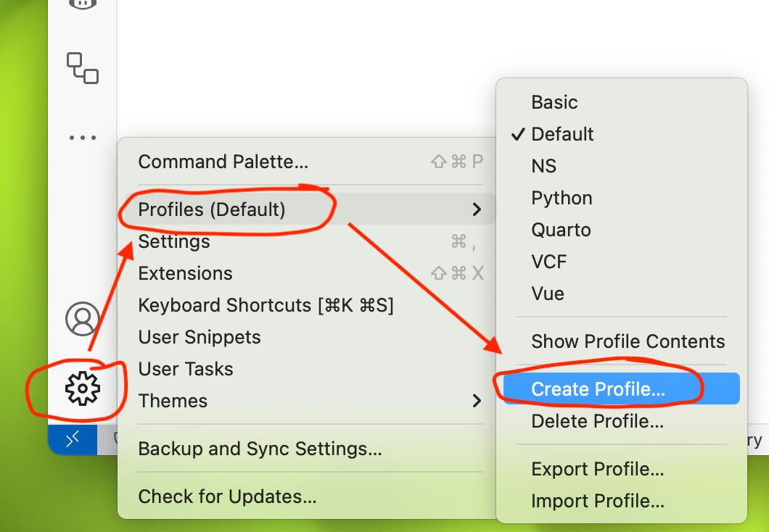Open the connected-squares view in the activity bar

click(x=83, y=68)
